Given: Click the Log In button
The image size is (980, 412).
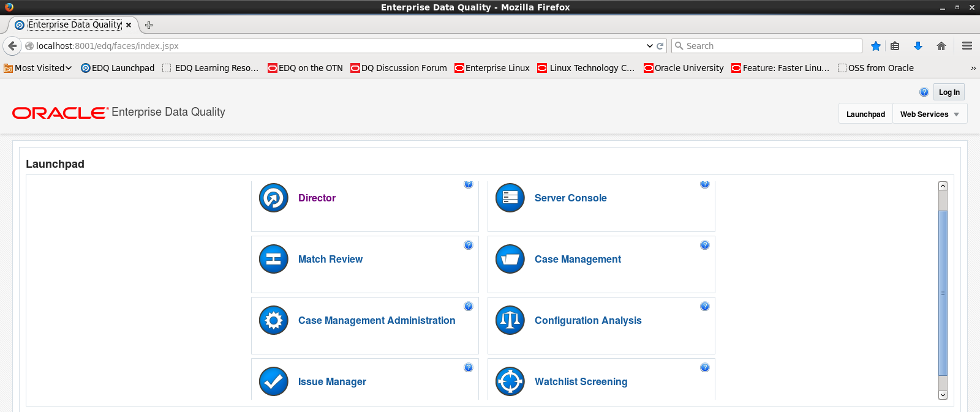Looking at the screenshot, I should 949,92.
